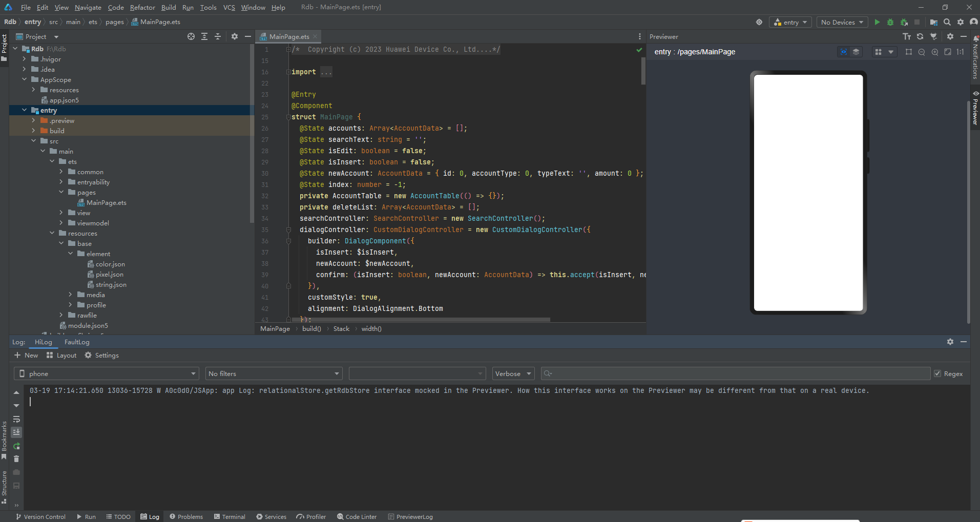The image size is (980, 522).
Task: Click New in the log toolbar
Action: pyautogui.click(x=26, y=355)
